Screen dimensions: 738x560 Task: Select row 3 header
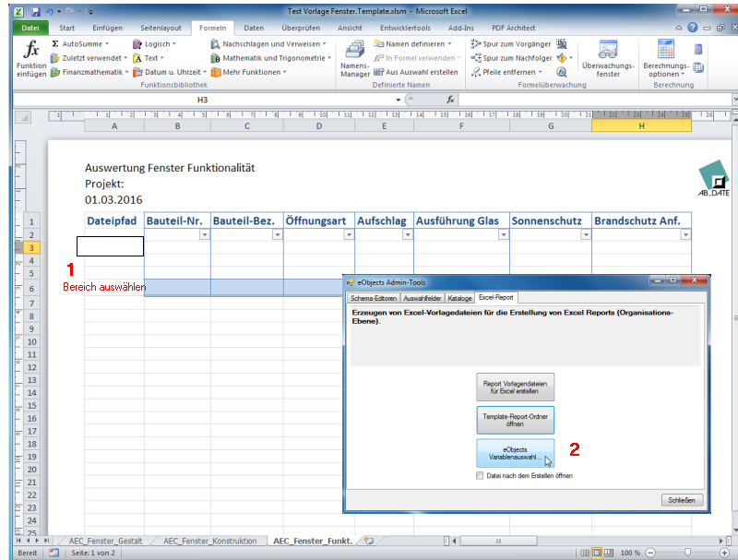pyautogui.click(x=31, y=247)
